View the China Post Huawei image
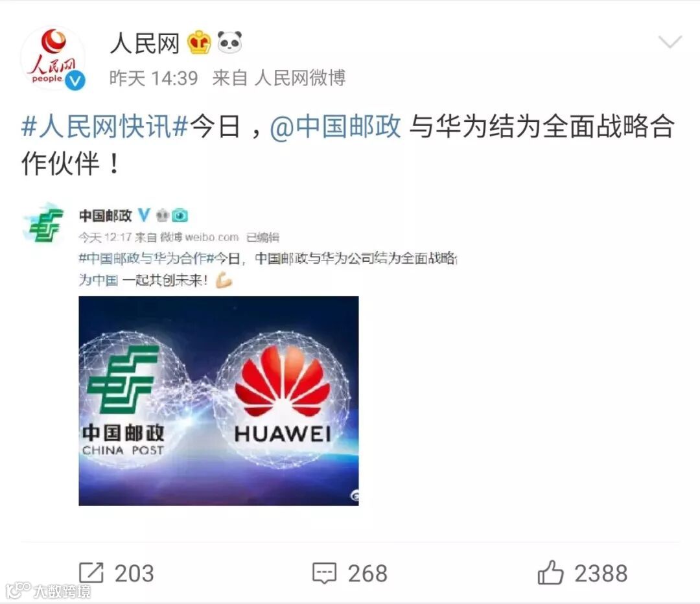700x604 pixels. tap(219, 401)
